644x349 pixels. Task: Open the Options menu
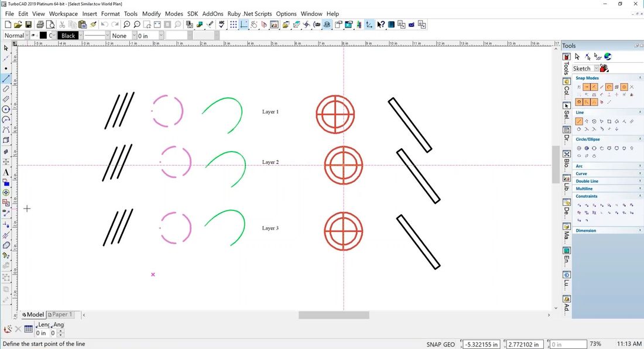(286, 13)
